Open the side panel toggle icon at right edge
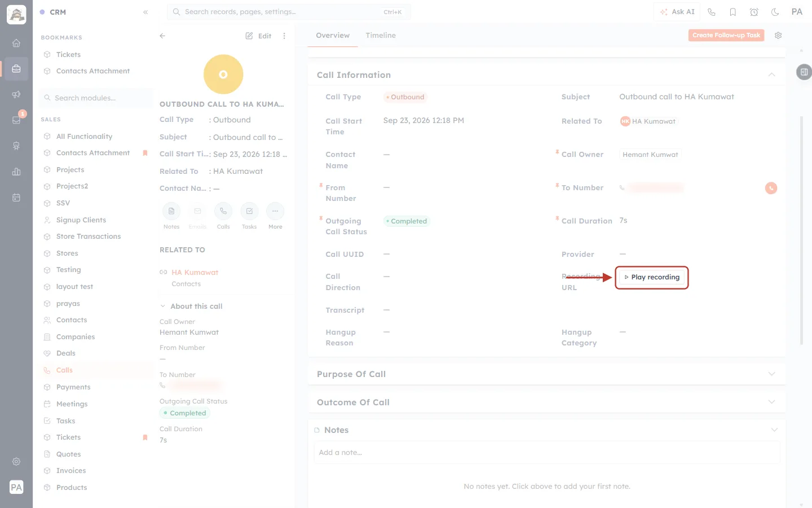Viewport: 812px width, 508px height. [804, 72]
